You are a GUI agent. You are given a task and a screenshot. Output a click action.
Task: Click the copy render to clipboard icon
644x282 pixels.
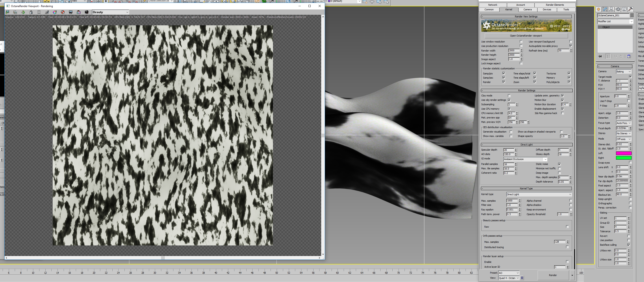(15, 12)
